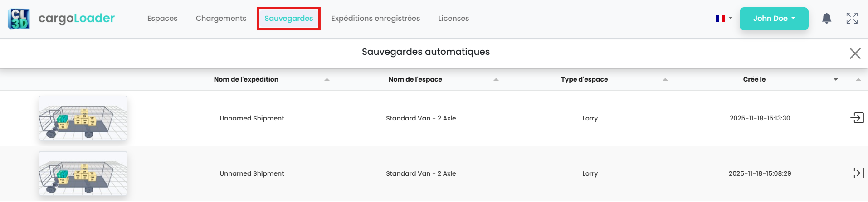This screenshot has width=868, height=202.
Task: Open the Licenses tab
Action: (x=454, y=19)
